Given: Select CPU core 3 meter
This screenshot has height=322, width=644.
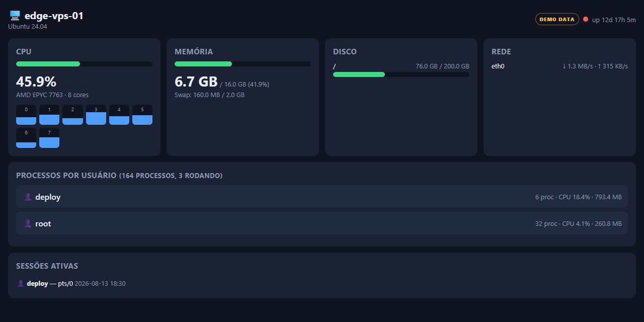Looking at the screenshot, I should point(96,115).
